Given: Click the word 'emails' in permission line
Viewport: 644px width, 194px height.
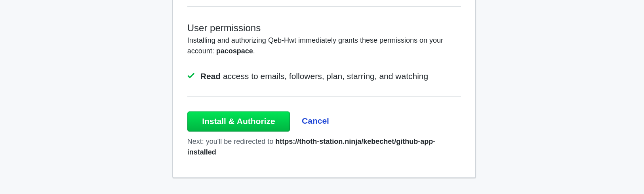Looking at the screenshot, I should point(272,76).
